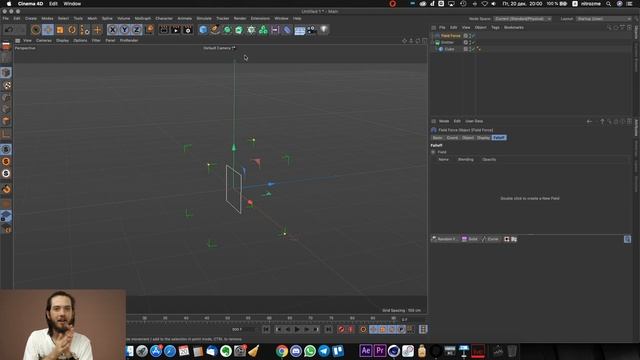The width and height of the screenshot is (640, 360).
Task: Open the MoGraph Cloner icon
Action: pos(263,30)
